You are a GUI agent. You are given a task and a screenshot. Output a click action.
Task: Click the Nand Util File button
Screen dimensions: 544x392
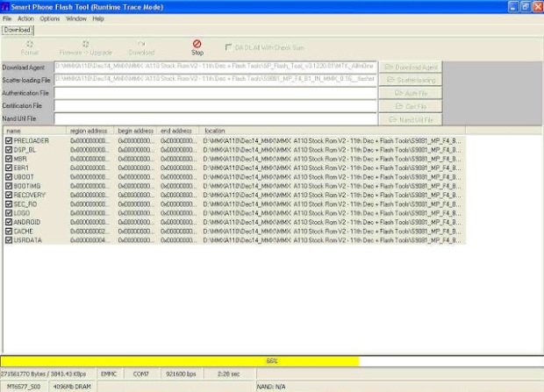click(x=411, y=119)
